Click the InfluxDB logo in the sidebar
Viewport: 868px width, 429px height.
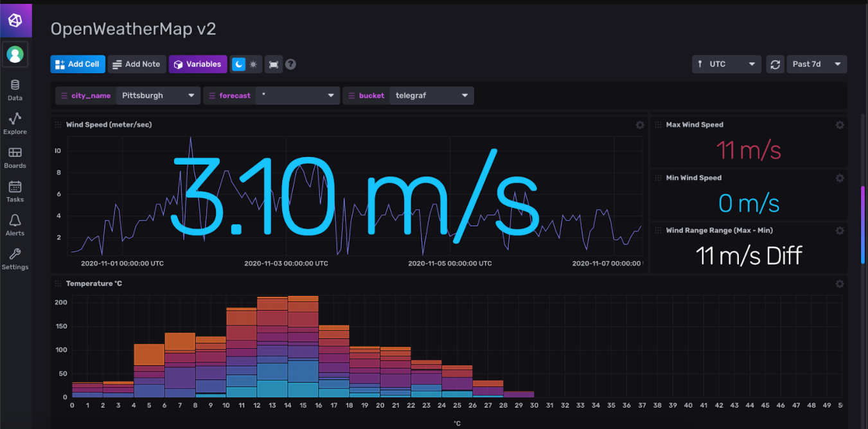click(15, 21)
